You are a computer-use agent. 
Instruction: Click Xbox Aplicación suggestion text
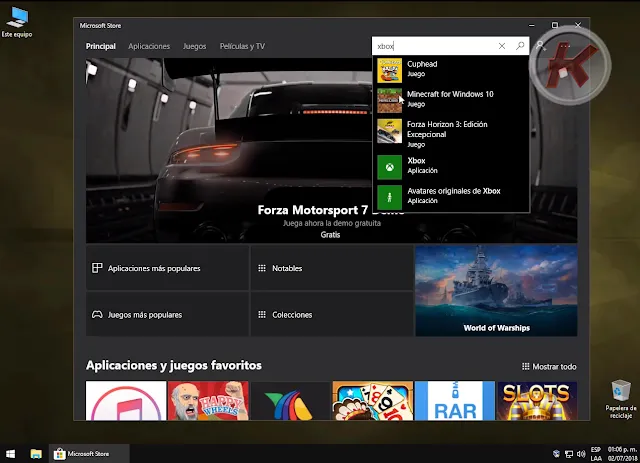coord(422,165)
